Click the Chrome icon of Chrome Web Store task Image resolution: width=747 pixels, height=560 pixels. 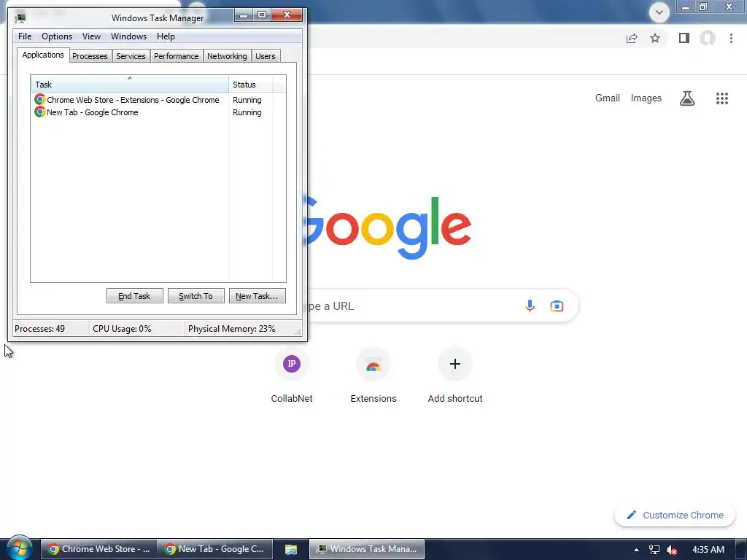point(39,99)
